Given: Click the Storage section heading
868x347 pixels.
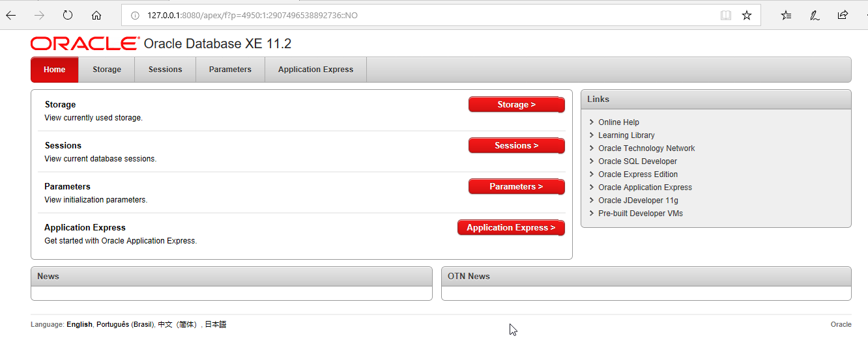Looking at the screenshot, I should click(x=60, y=104).
